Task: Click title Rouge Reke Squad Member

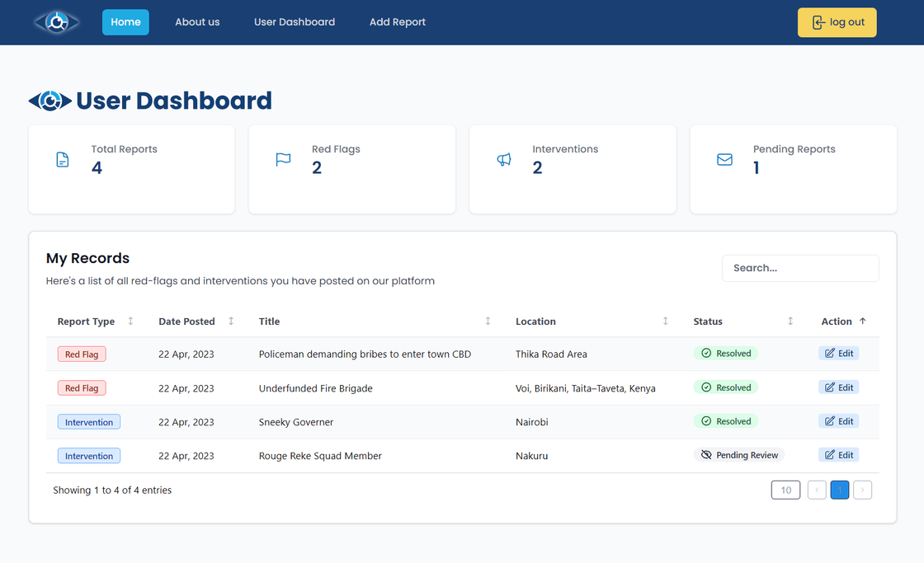Action: tap(320, 456)
